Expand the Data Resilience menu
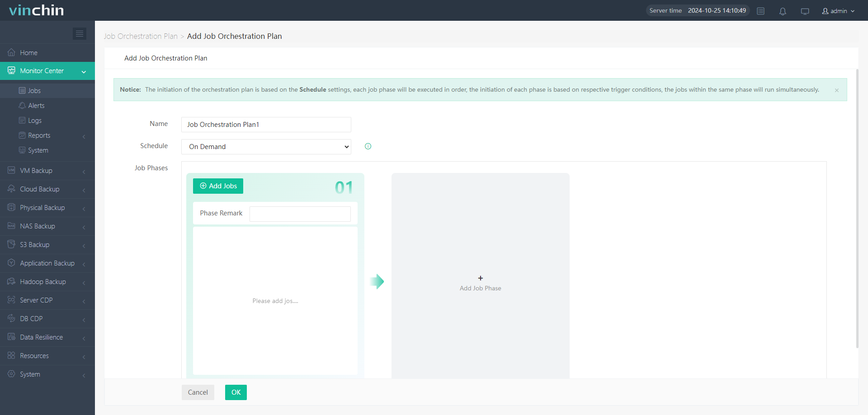Image resolution: width=868 pixels, height=415 pixels. coord(41,337)
